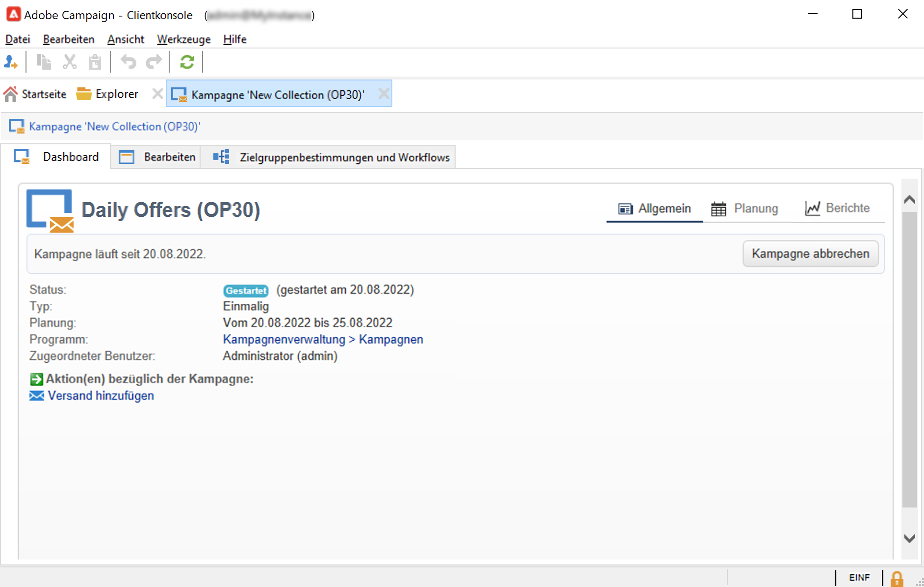The width and height of the screenshot is (924, 587).
Task: Select the Allgemein view tab
Action: coord(654,209)
